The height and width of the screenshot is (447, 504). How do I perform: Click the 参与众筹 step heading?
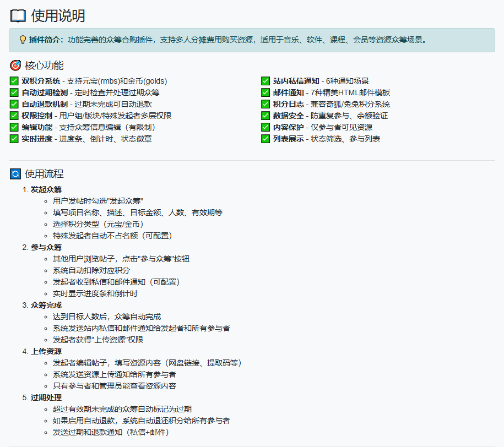click(x=46, y=247)
